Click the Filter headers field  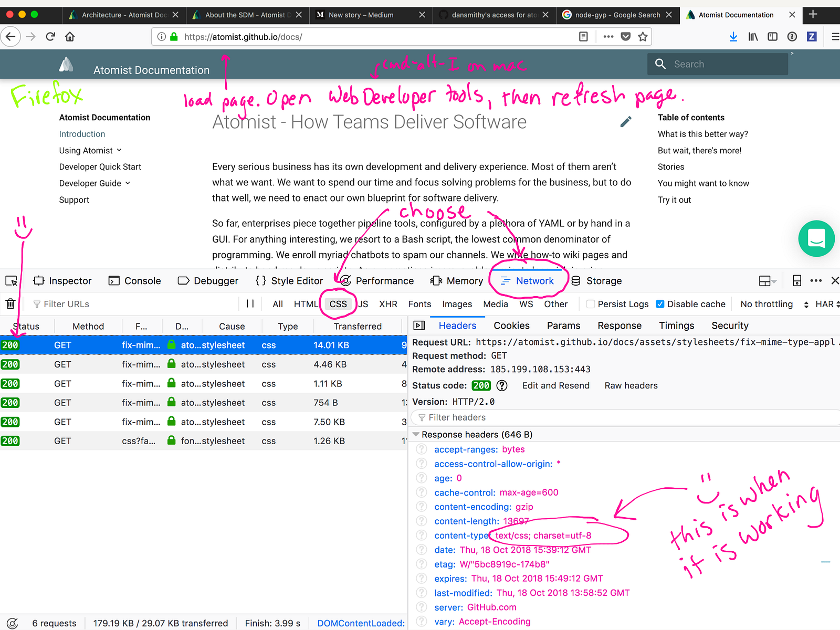[626, 417]
